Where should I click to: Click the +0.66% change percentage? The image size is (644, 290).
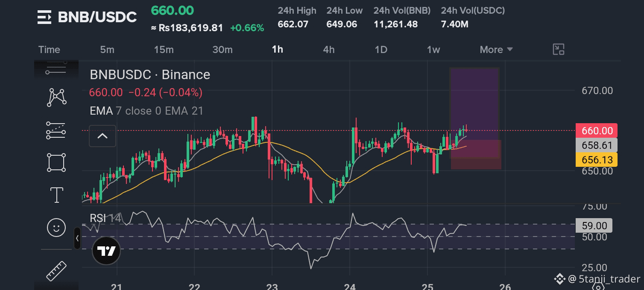(247, 28)
